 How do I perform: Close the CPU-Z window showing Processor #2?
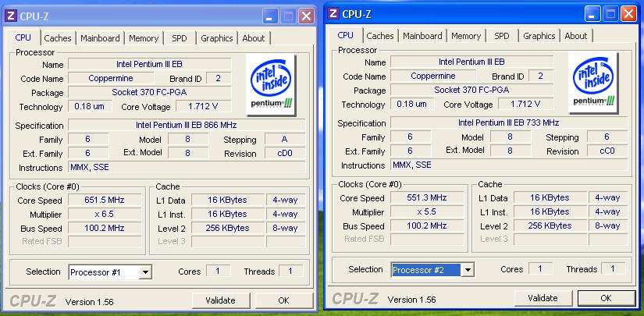coord(628,12)
